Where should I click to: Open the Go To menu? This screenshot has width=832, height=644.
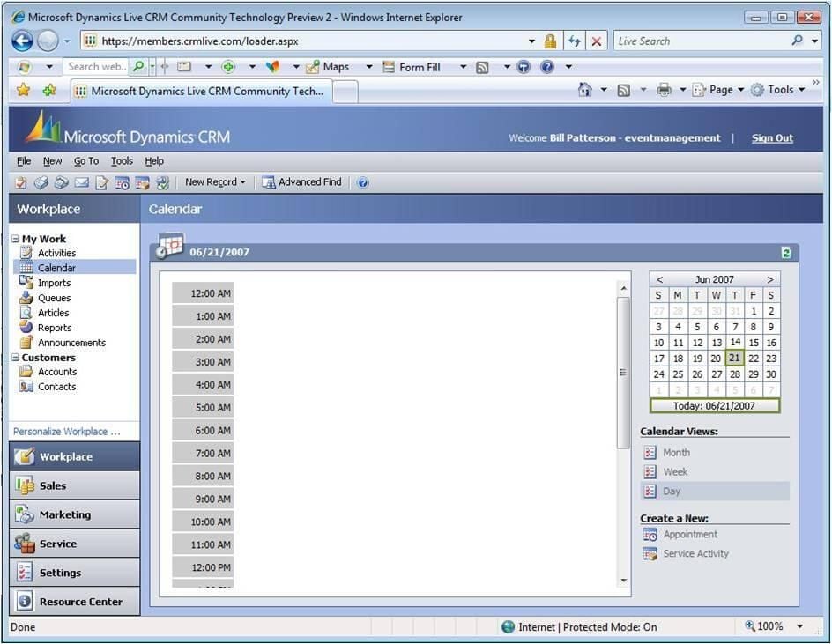click(x=86, y=160)
